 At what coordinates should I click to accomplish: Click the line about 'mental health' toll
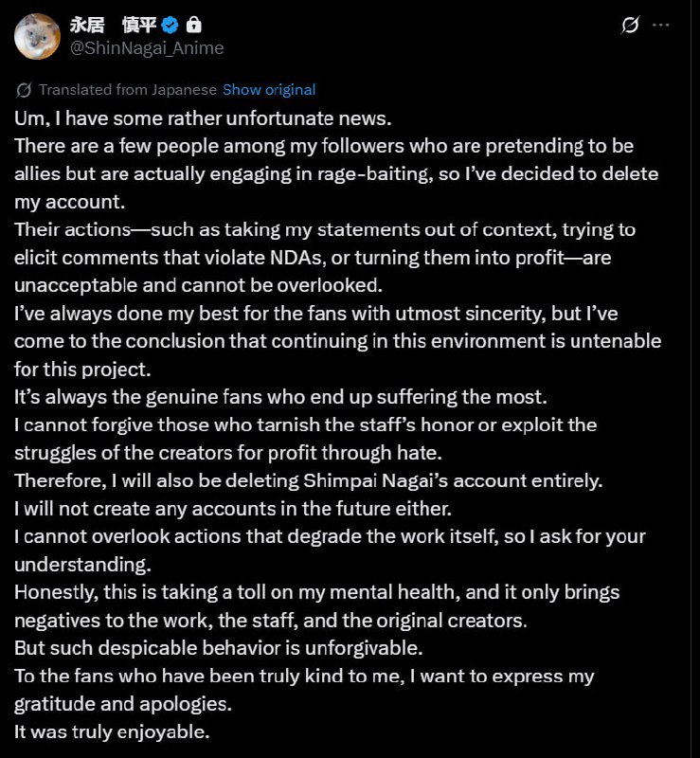pyautogui.click(x=316, y=591)
